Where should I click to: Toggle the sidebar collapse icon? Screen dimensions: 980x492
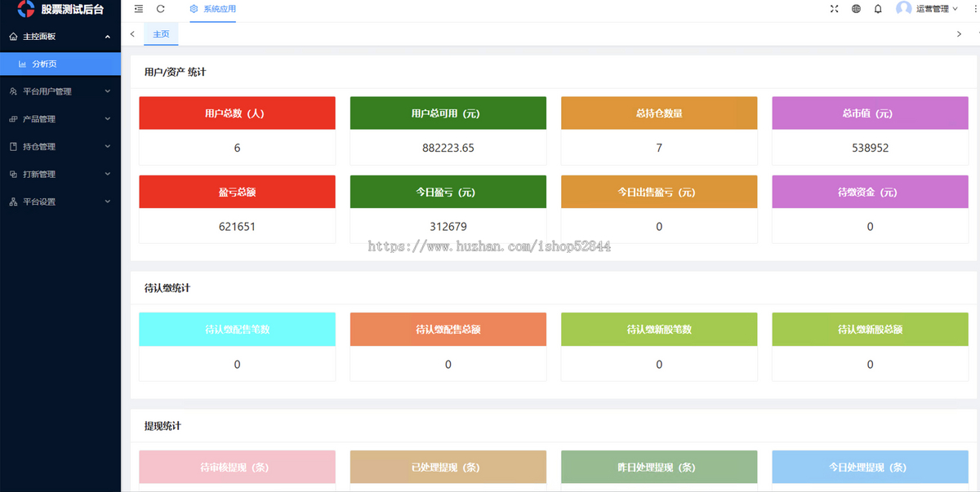coord(139,9)
